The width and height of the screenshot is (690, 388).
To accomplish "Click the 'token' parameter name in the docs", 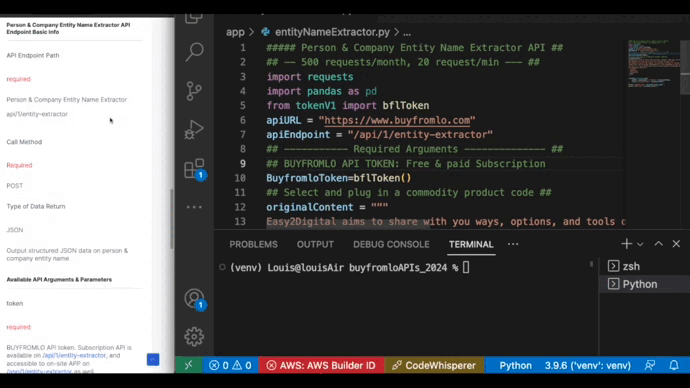I will click(15, 303).
